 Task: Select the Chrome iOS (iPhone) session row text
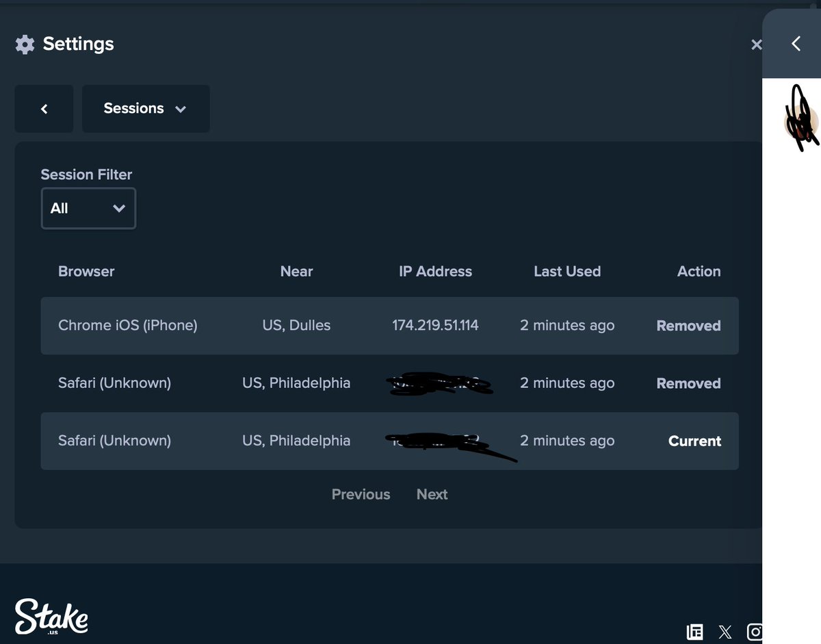128,326
